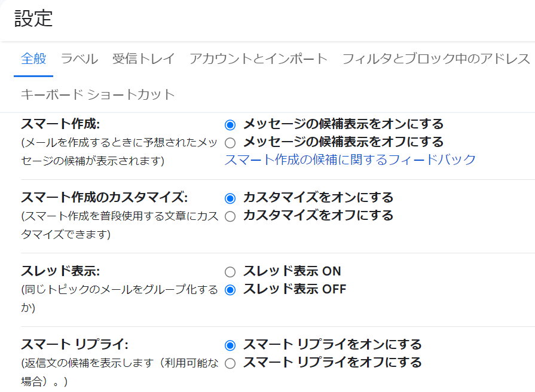535x392 pixels.
Task: Open the 受信トレイ tab
Action: [143, 59]
